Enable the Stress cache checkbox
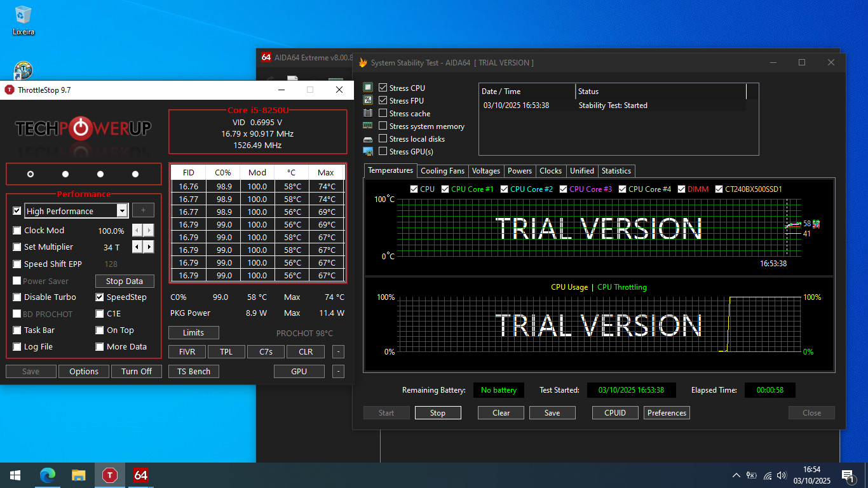This screenshot has width=868, height=488. (383, 114)
